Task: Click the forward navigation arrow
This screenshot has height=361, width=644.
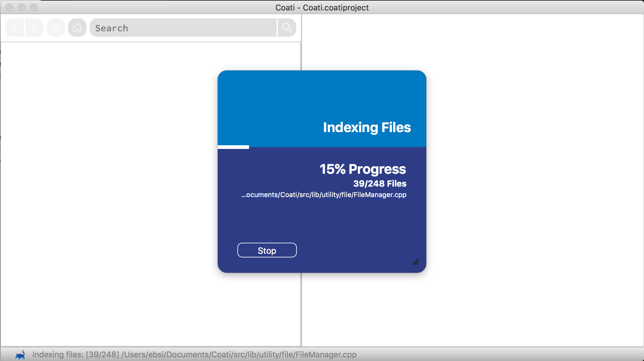Action: 34,28
